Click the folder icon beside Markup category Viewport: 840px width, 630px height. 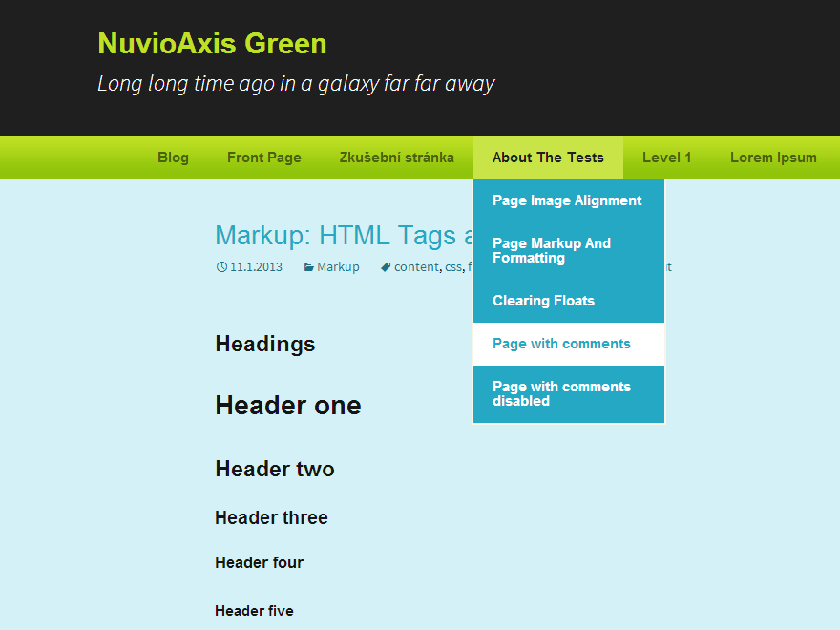click(x=308, y=267)
